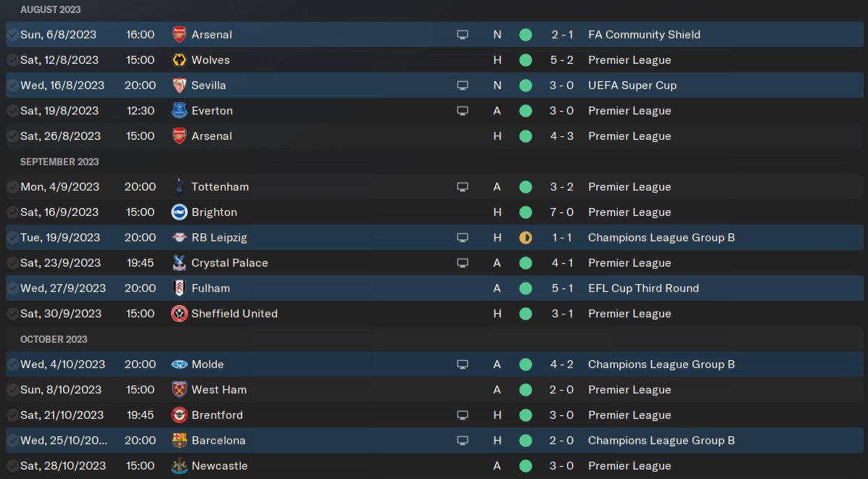Click the TV icon on the Molde fixture
The image size is (868, 479).
tap(463, 365)
